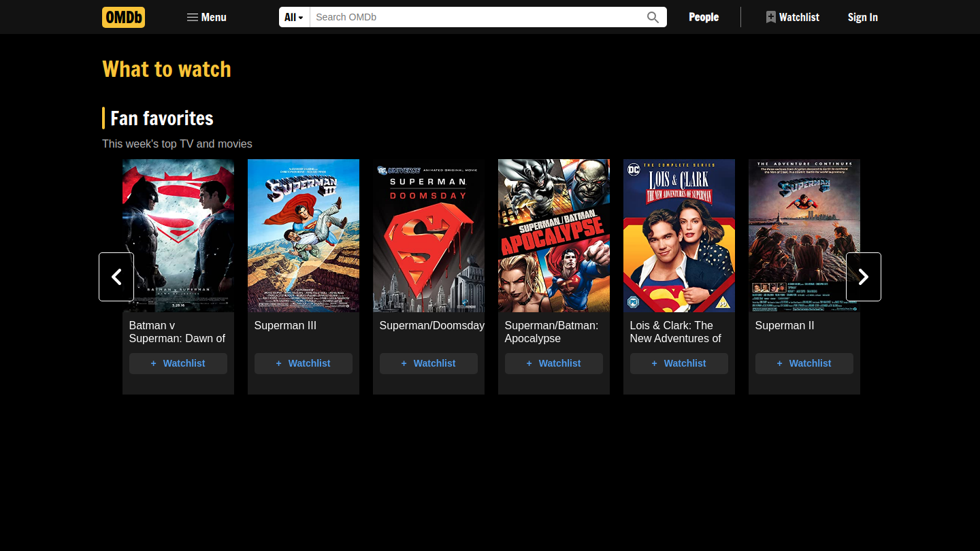Click the What to watch heading
The image size is (980, 551).
click(x=167, y=69)
